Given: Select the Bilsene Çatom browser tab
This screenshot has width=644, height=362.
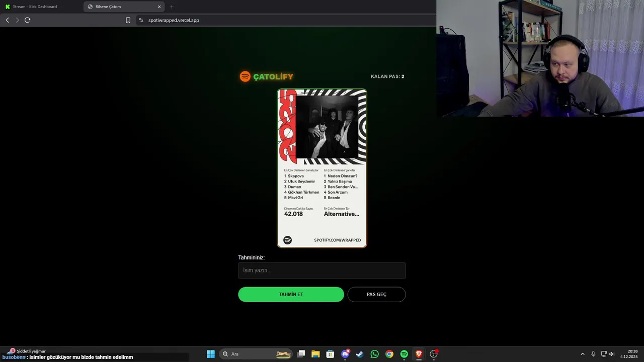Looking at the screenshot, I should click(x=123, y=7).
